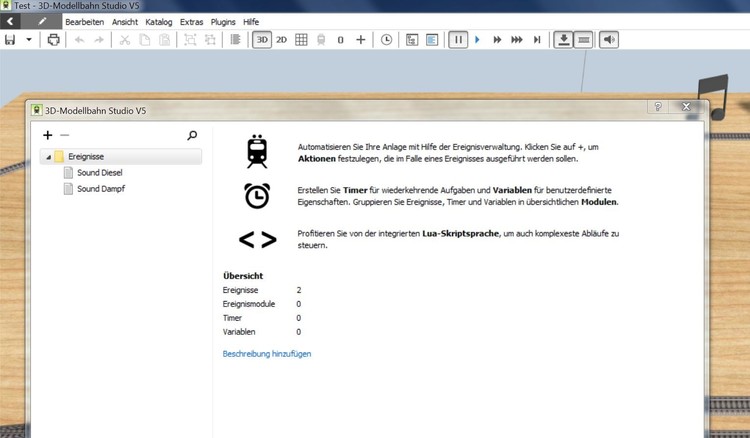Open the clock/time settings icon
This screenshot has width=750, height=438.
click(387, 40)
